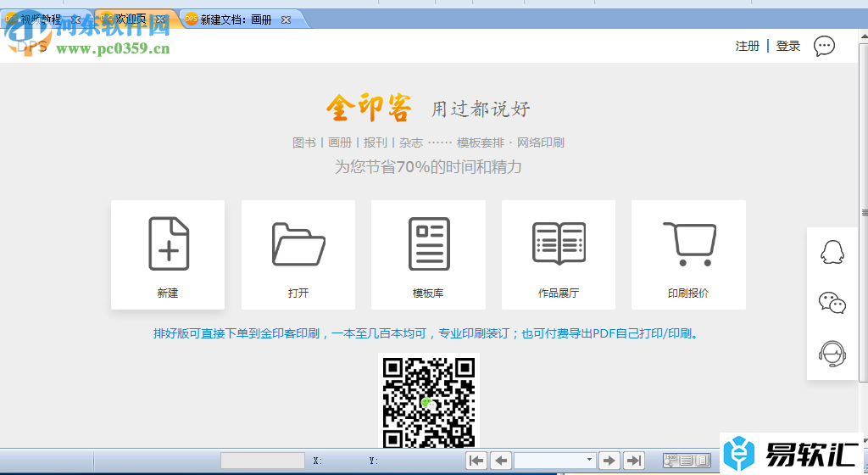
Task: Click the 注册 register link
Action: coord(748,46)
